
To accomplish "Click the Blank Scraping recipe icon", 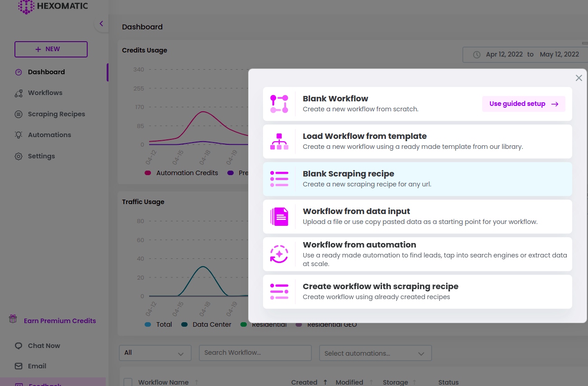I will pos(279,179).
